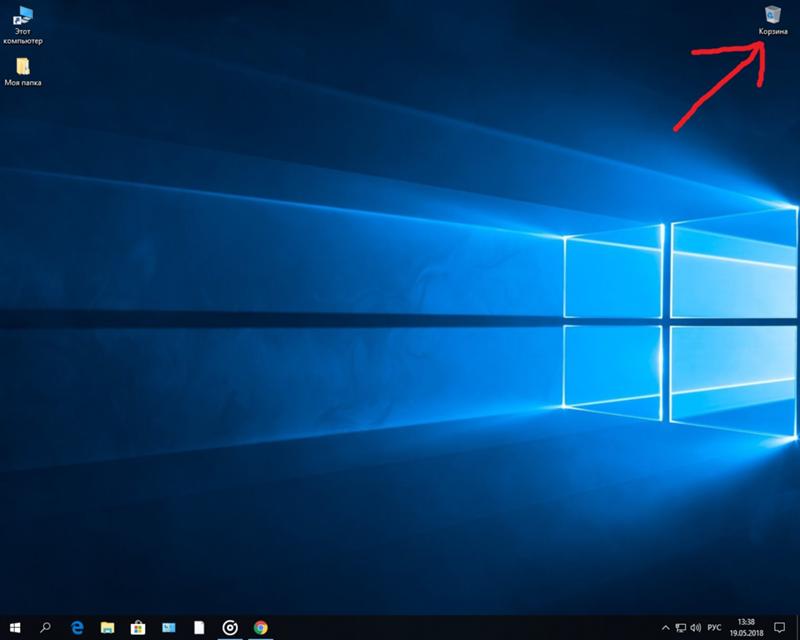Open the Action Center notifications icon

pos(779,627)
